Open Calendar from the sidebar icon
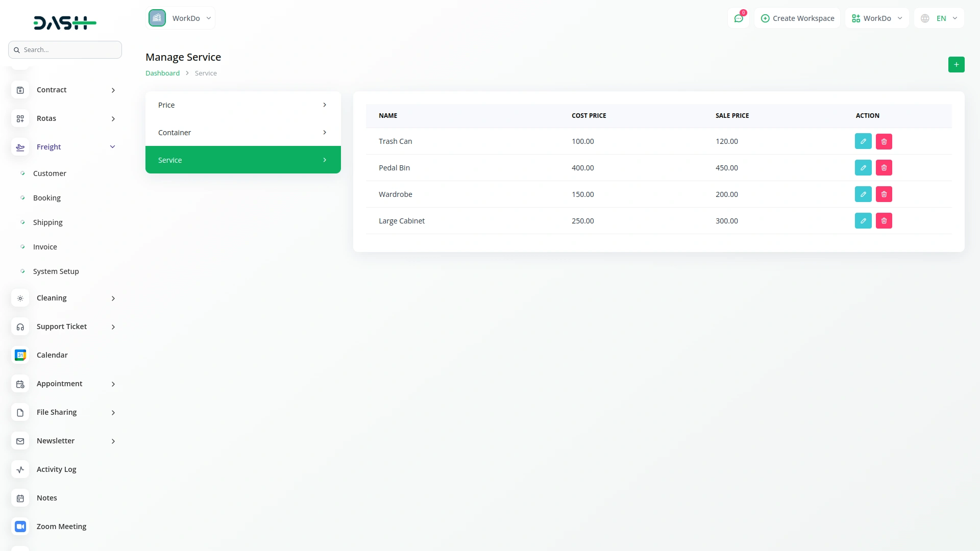This screenshot has height=551, width=980. pos(20,355)
